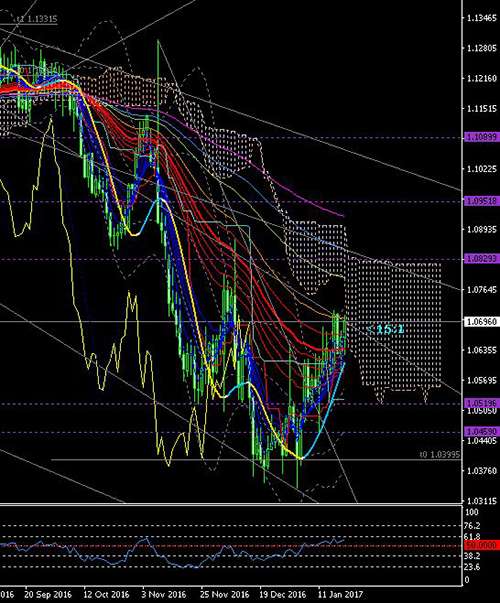
Task: Select the 1.12160 price scale value
Action: coord(482,78)
